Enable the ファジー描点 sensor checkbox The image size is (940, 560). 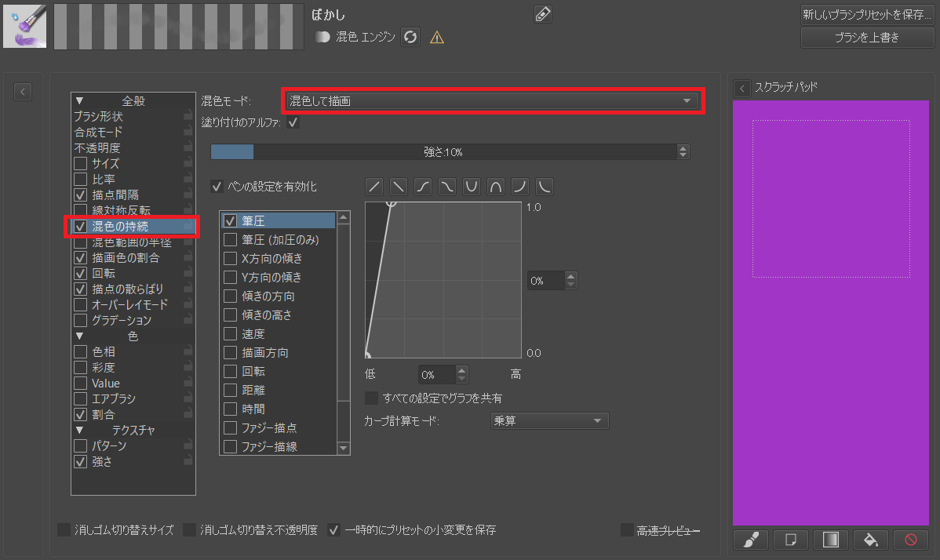pyautogui.click(x=230, y=427)
